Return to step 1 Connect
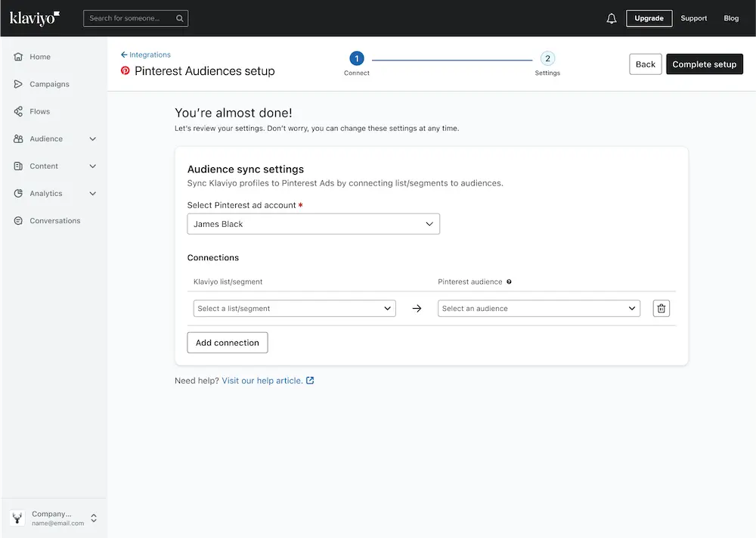The width and height of the screenshot is (756, 538). [356, 58]
